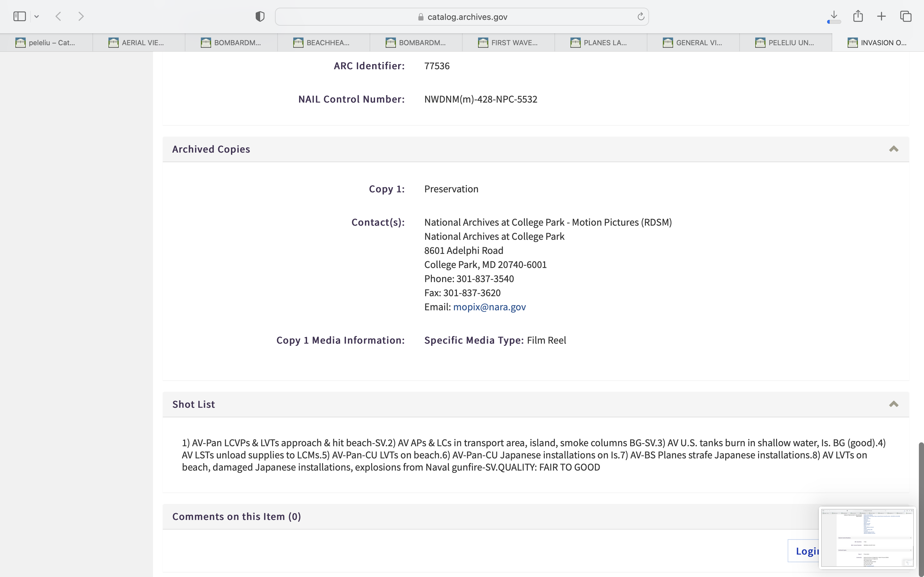The height and width of the screenshot is (577, 924).
Task: Click the address bar URL field
Action: (462, 17)
